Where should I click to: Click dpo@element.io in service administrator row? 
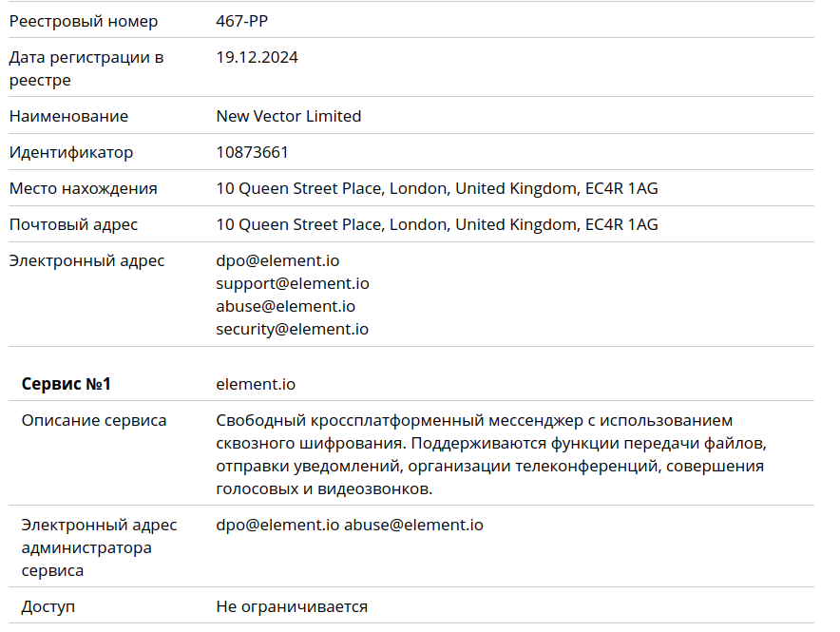point(277,525)
